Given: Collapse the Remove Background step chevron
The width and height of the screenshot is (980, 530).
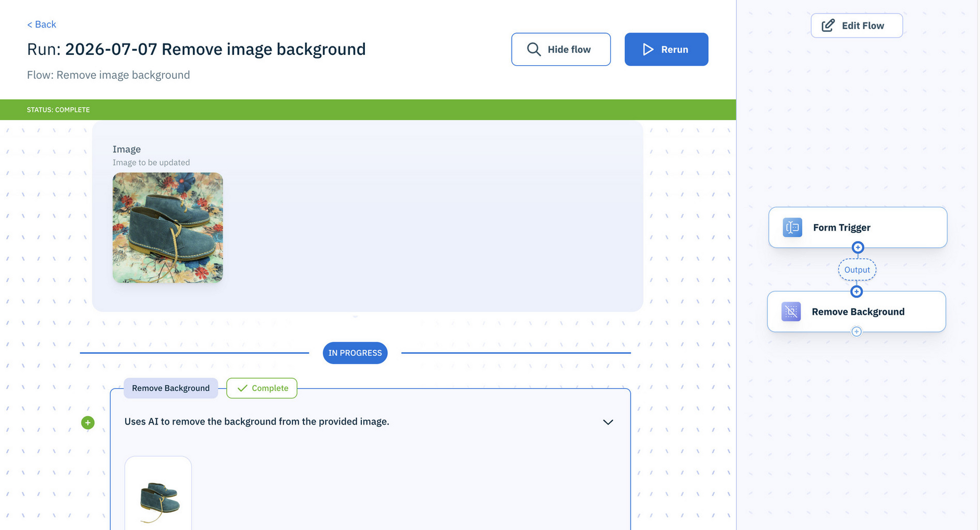Looking at the screenshot, I should coord(608,422).
